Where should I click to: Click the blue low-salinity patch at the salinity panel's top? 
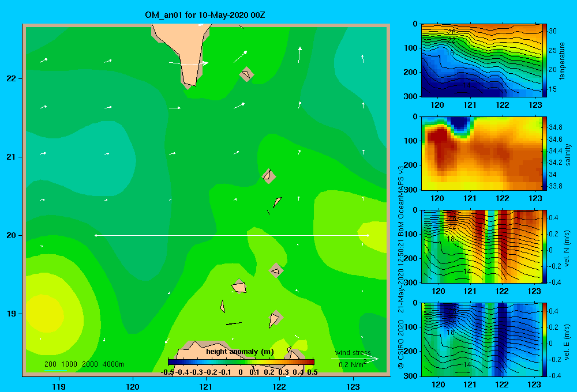[x=460, y=123]
